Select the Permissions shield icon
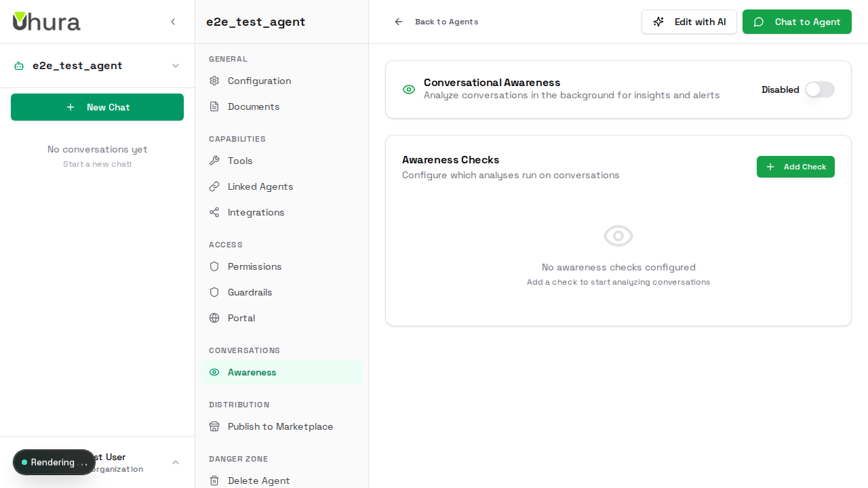 coord(214,266)
